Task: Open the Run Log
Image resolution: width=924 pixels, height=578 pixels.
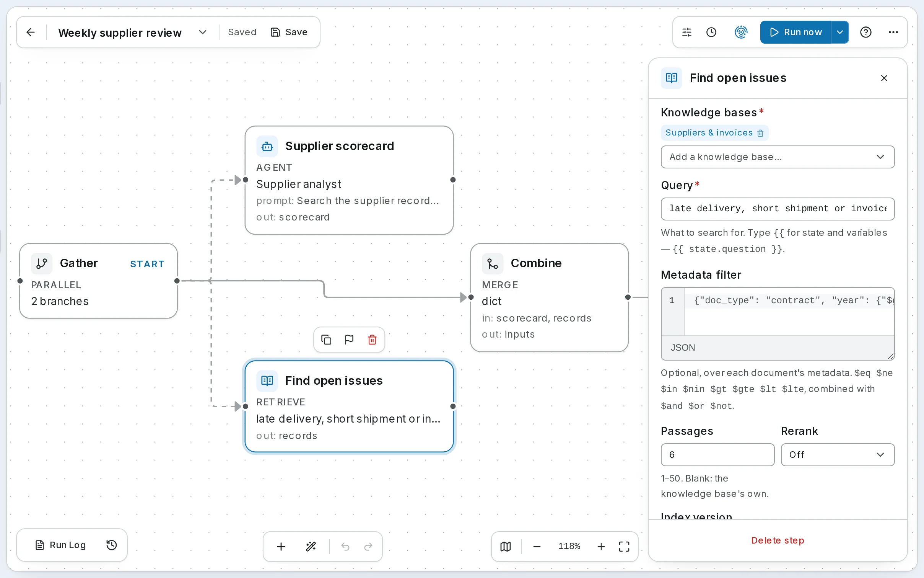Action: (x=60, y=545)
